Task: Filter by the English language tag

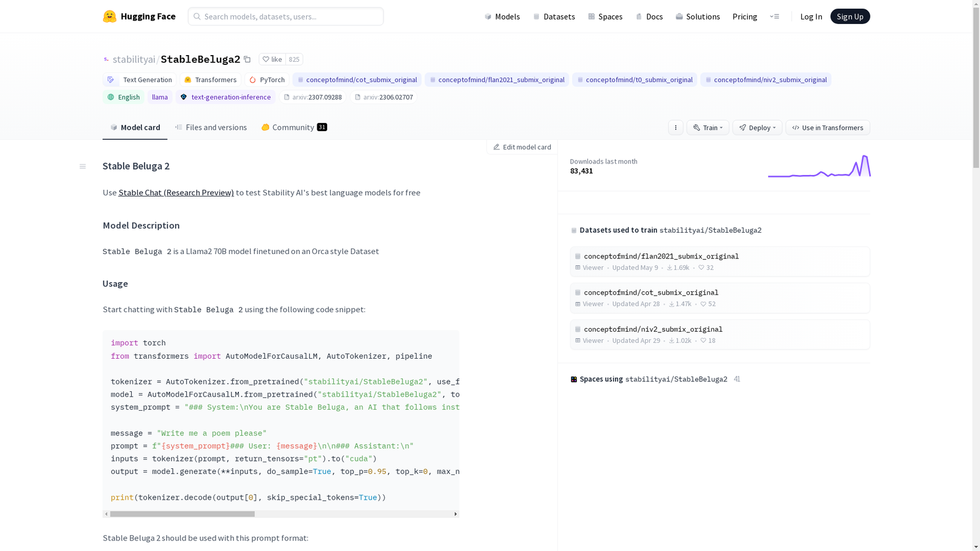Action: pyautogui.click(x=123, y=97)
